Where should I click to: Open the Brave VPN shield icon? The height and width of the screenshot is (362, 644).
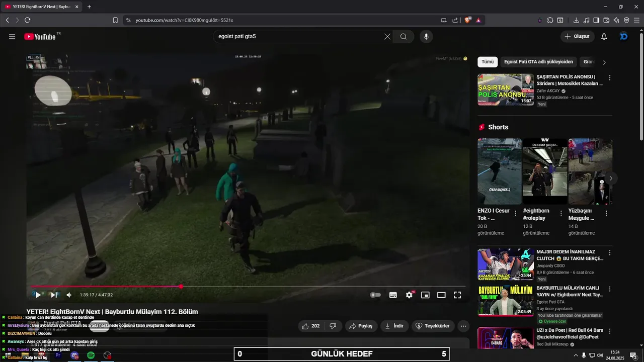pyautogui.click(x=626, y=20)
